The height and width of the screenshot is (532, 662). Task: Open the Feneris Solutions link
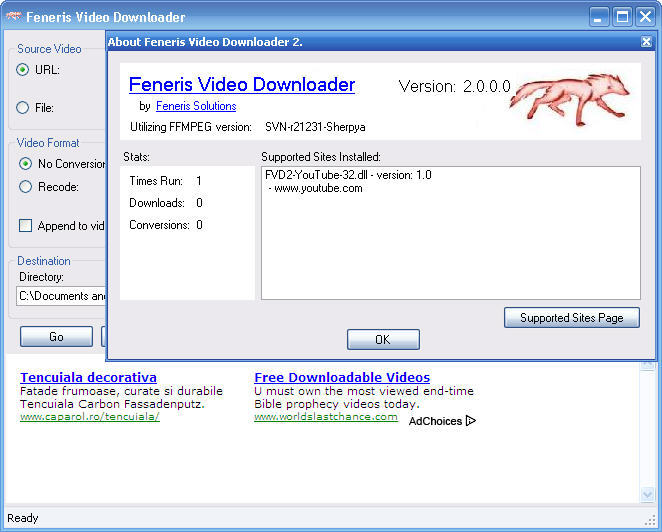click(x=196, y=106)
